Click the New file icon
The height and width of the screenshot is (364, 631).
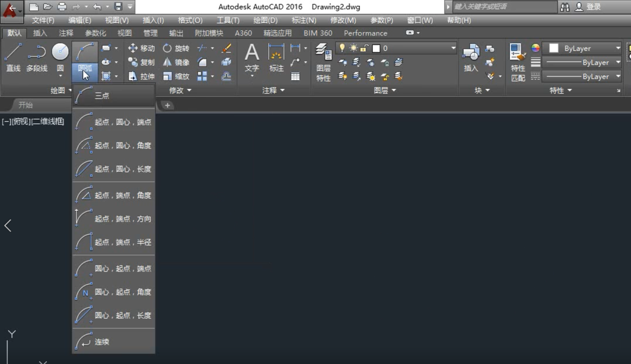pos(34,7)
